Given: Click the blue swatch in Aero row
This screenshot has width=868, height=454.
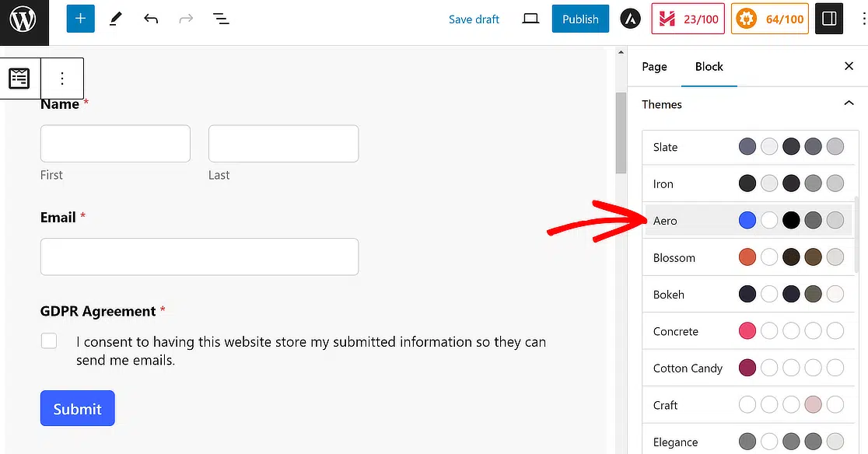Looking at the screenshot, I should 747,220.
